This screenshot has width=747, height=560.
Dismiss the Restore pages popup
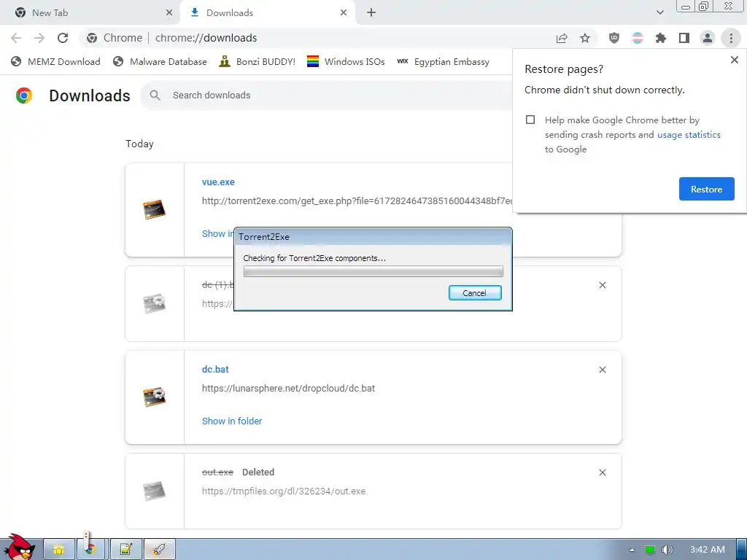pos(734,60)
